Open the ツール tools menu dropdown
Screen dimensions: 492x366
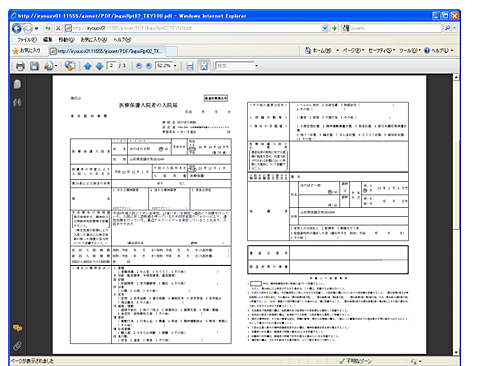[410, 50]
